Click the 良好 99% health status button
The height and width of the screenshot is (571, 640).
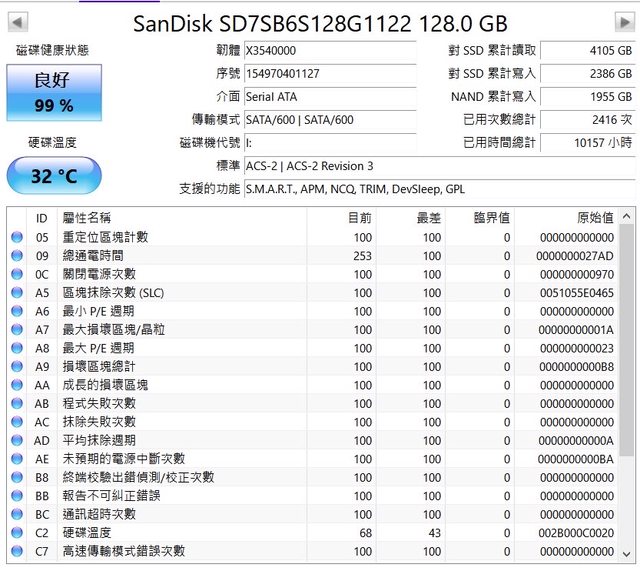[53, 93]
